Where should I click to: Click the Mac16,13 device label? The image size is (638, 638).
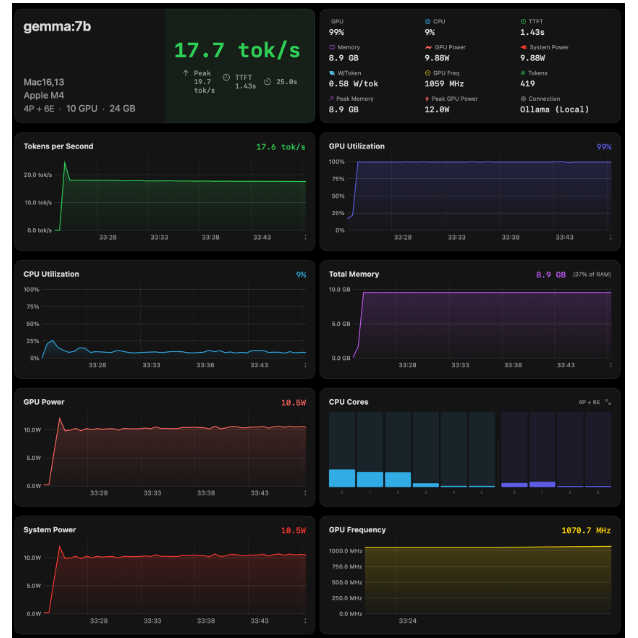44,82
